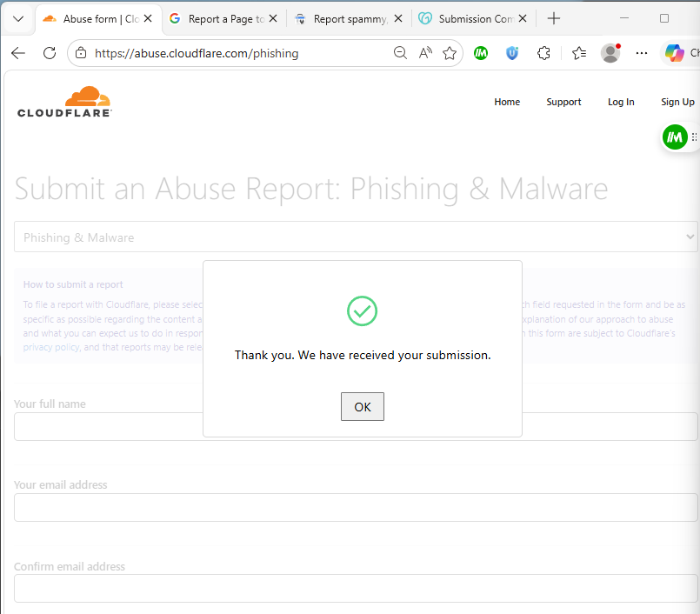Click the widget's dotted handle

point(694,137)
